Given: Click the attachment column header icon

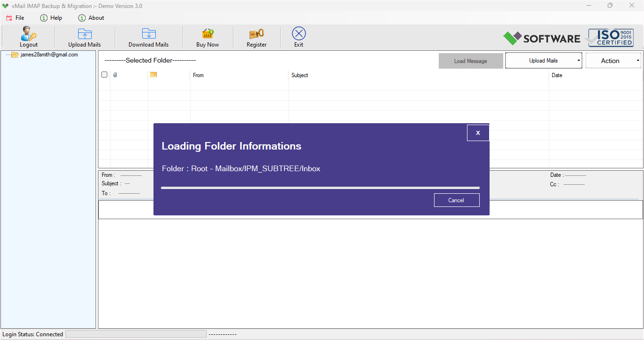Looking at the screenshot, I should click(x=115, y=75).
